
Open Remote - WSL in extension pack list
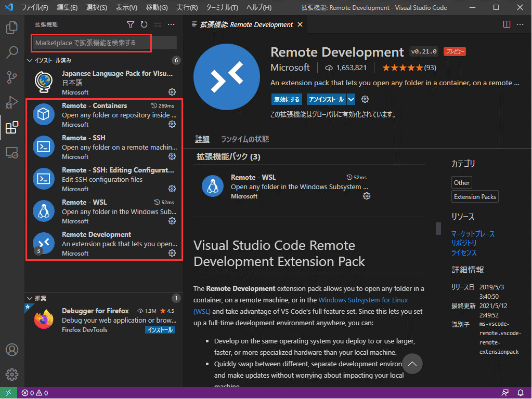pyautogui.click(x=286, y=187)
